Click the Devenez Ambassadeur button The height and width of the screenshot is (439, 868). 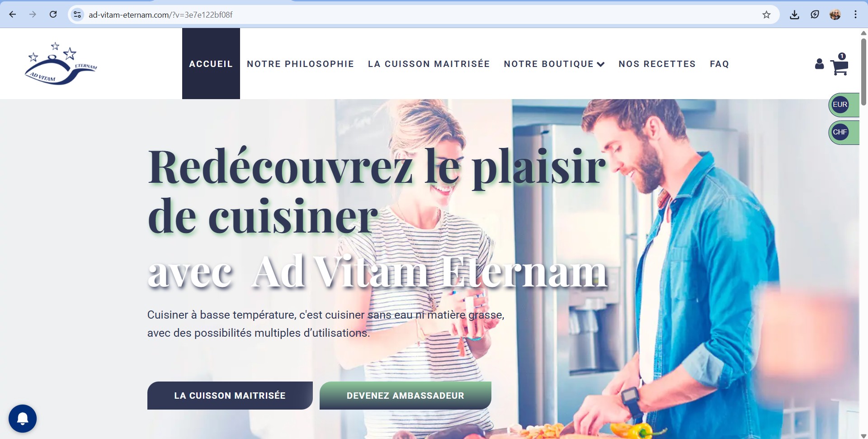point(406,396)
